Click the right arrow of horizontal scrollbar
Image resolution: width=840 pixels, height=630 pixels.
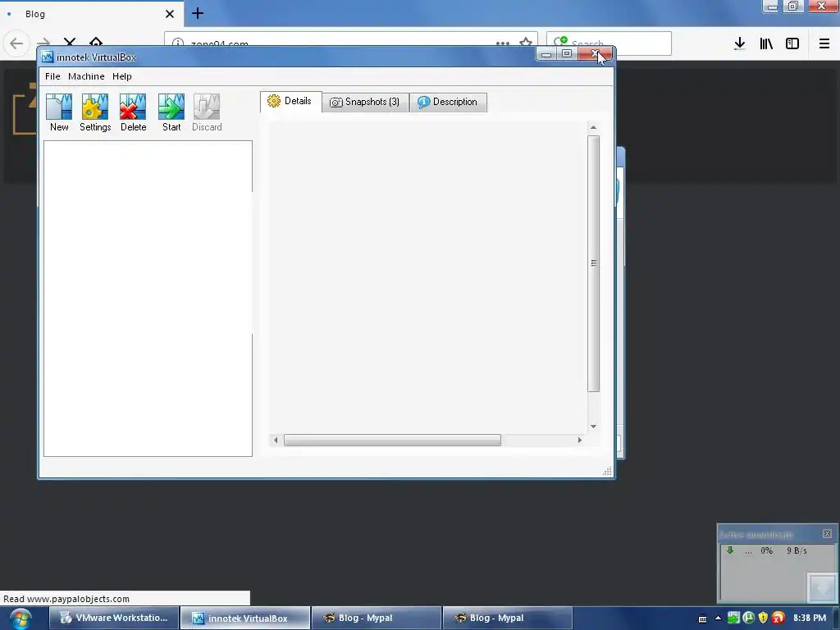point(579,440)
